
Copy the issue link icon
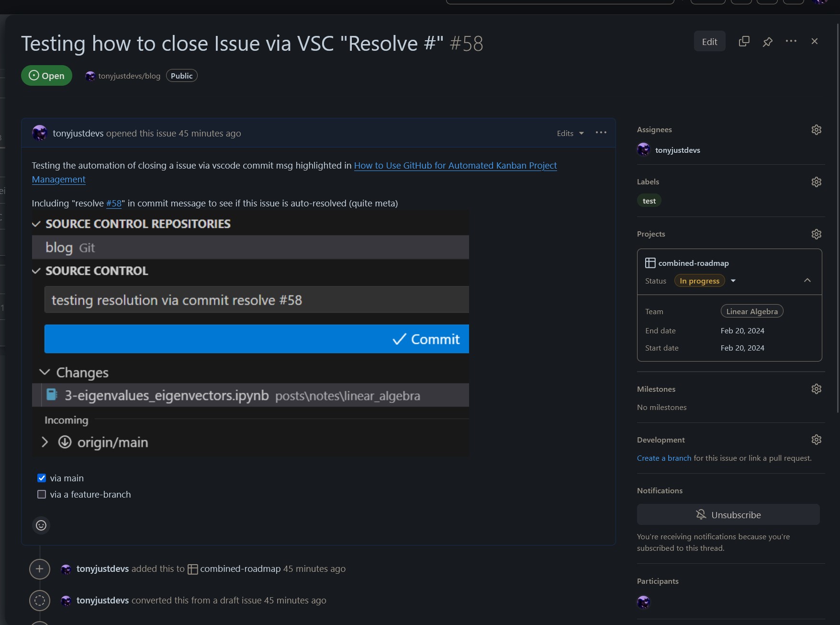[744, 42]
